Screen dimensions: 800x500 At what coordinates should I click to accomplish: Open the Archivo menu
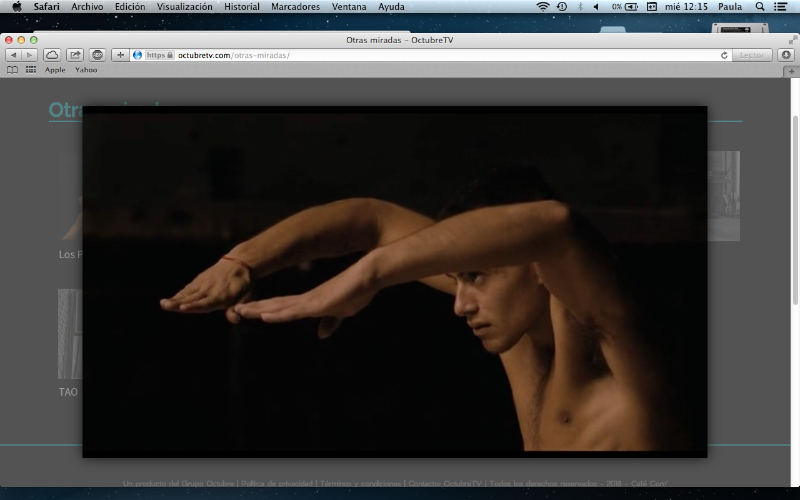coord(87,7)
